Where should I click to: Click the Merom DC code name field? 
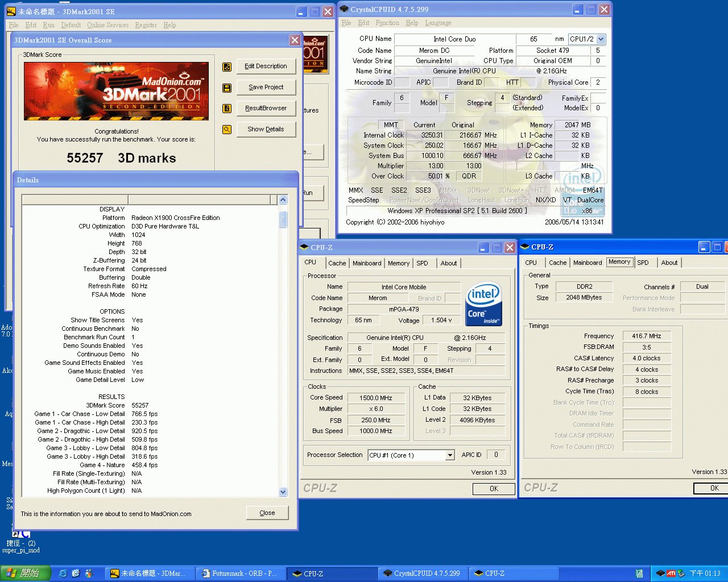tap(435, 51)
